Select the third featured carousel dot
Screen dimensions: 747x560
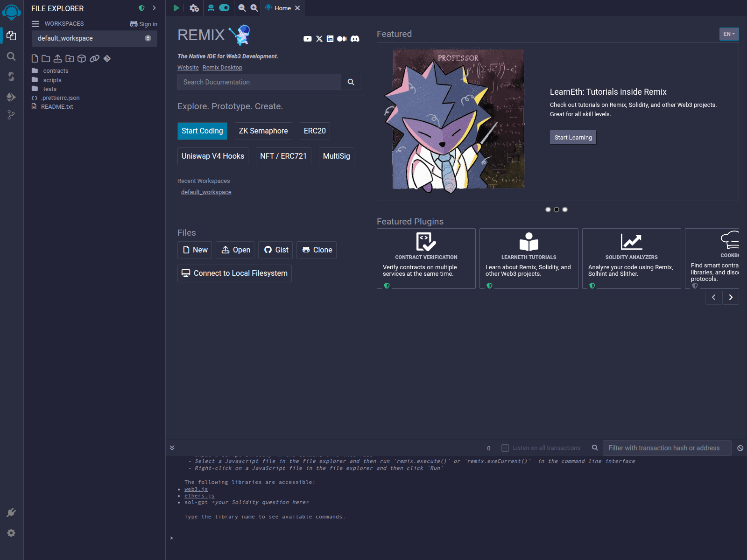tap(565, 210)
